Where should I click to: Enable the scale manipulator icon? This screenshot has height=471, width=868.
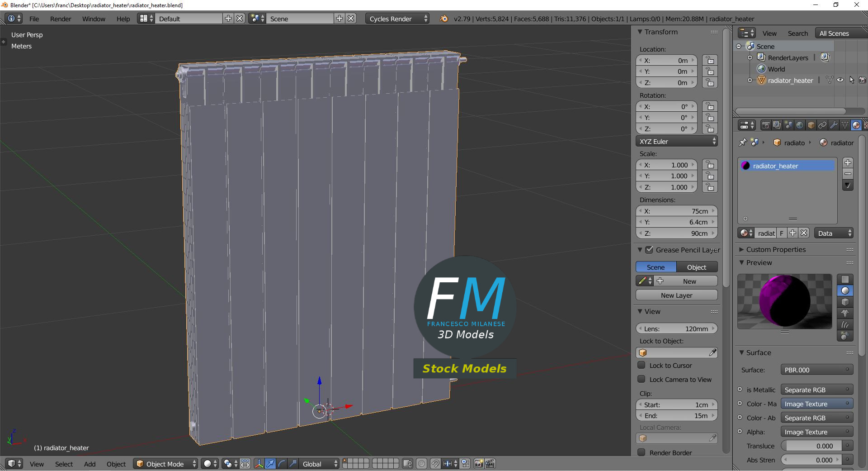click(293, 464)
